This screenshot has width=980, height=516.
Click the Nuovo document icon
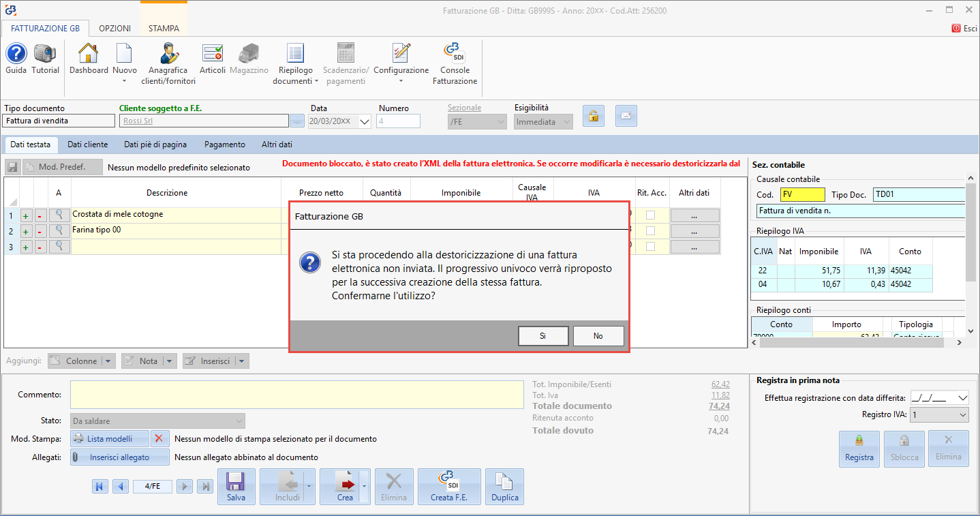125,53
